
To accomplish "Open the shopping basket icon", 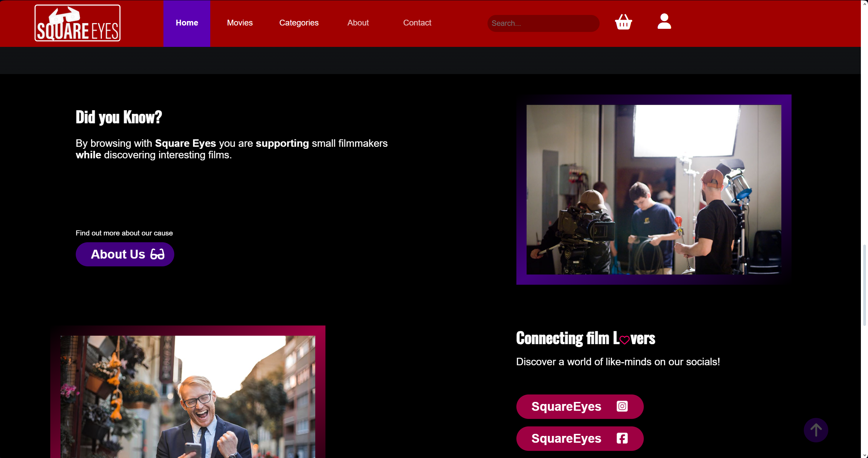I will [623, 22].
